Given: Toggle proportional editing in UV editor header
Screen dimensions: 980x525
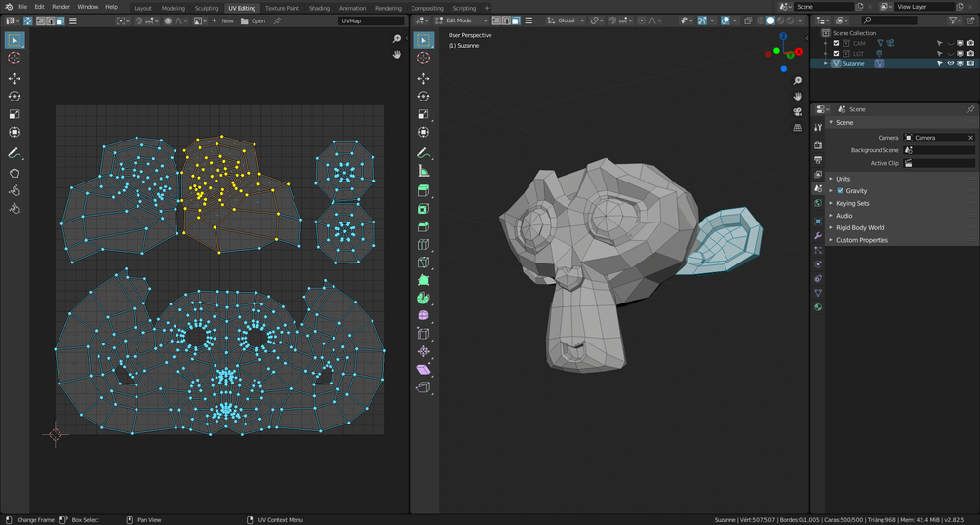Looking at the screenshot, I should tap(168, 20).
